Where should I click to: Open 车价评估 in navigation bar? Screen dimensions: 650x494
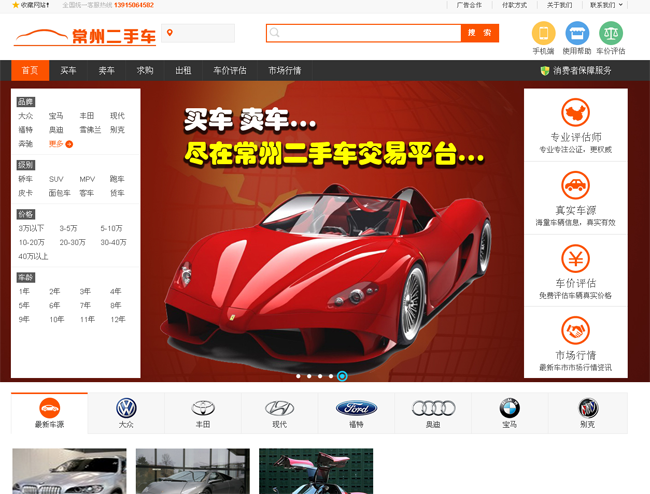pyautogui.click(x=230, y=70)
